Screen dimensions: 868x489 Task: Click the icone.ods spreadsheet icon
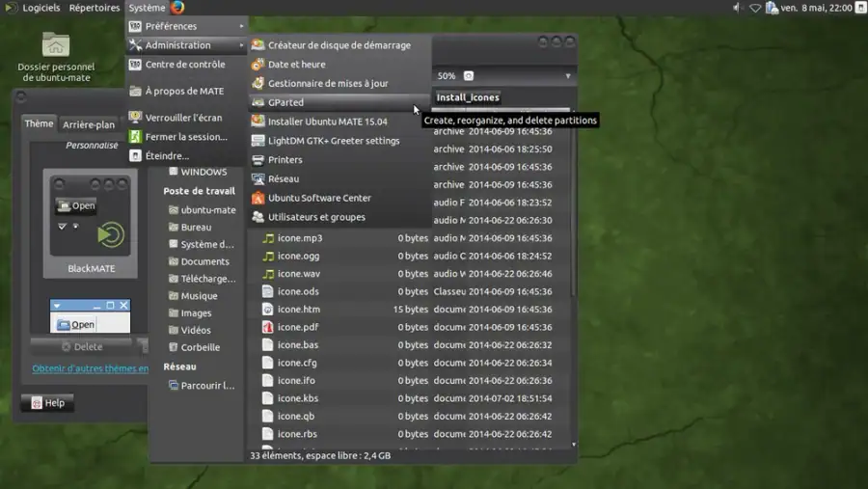[x=268, y=291]
